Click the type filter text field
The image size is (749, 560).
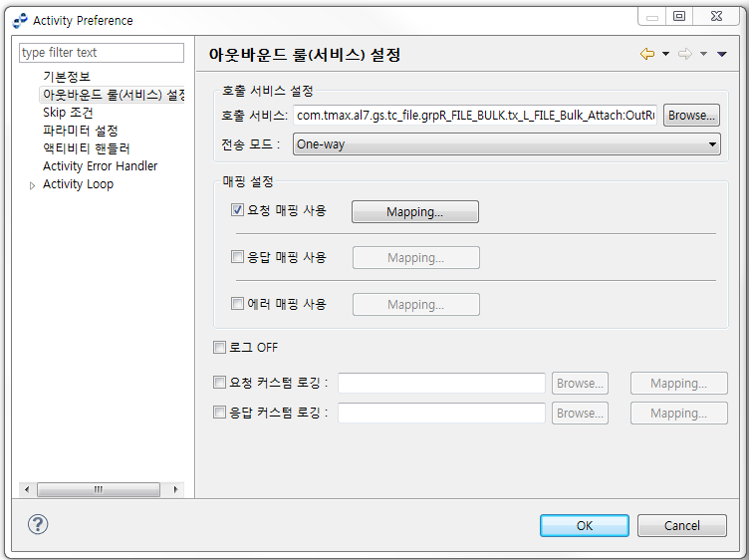point(102,53)
